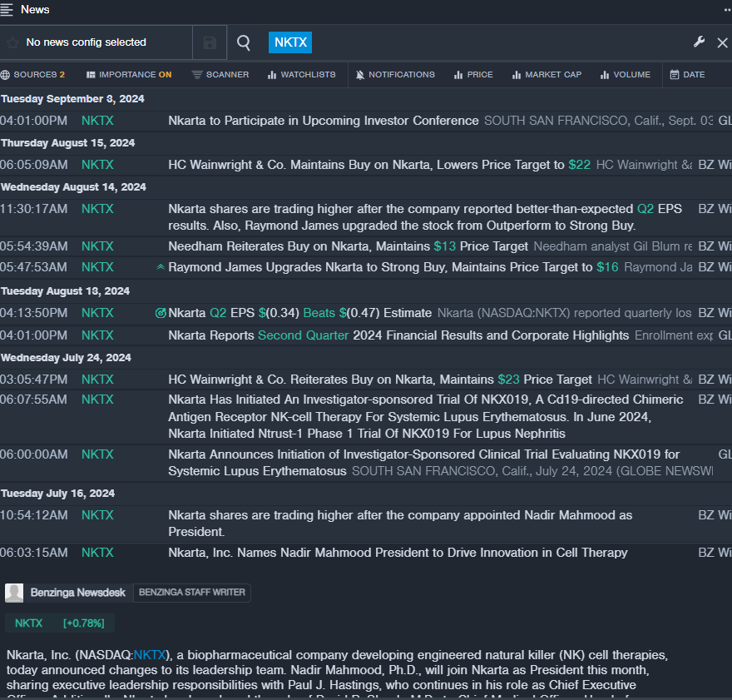The height and width of the screenshot is (700, 732).
Task: Open HC Wainwright Reiterates Buy $23 headline
Action: (379, 380)
